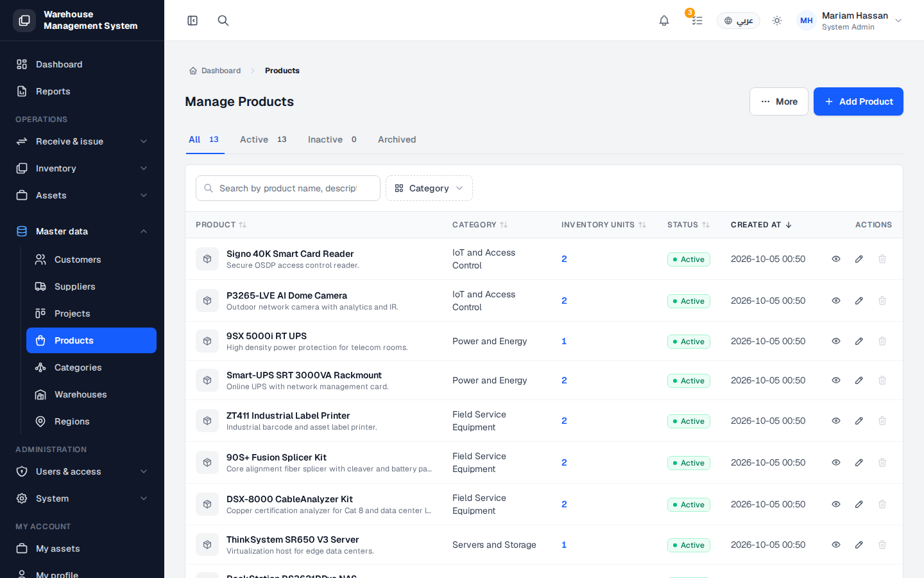The height and width of the screenshot is (578, 924).
Task: Open Categories in the sidebar
Action: [91, 367]
